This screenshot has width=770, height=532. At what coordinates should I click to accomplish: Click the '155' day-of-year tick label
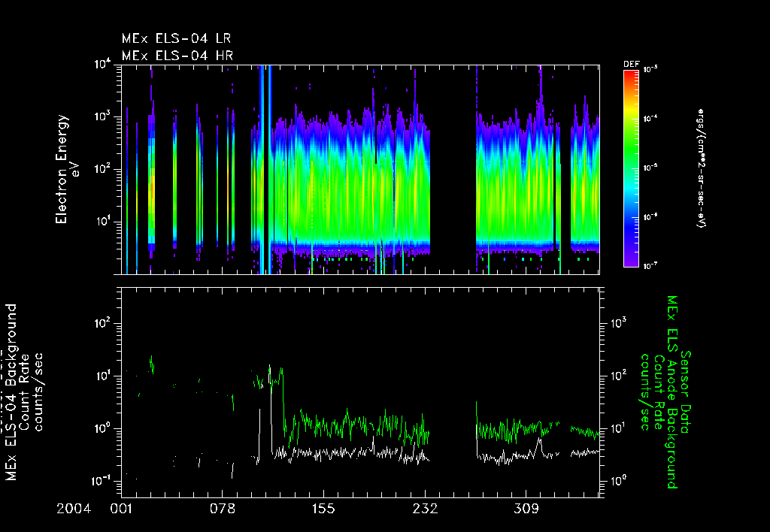coord(323,509)
